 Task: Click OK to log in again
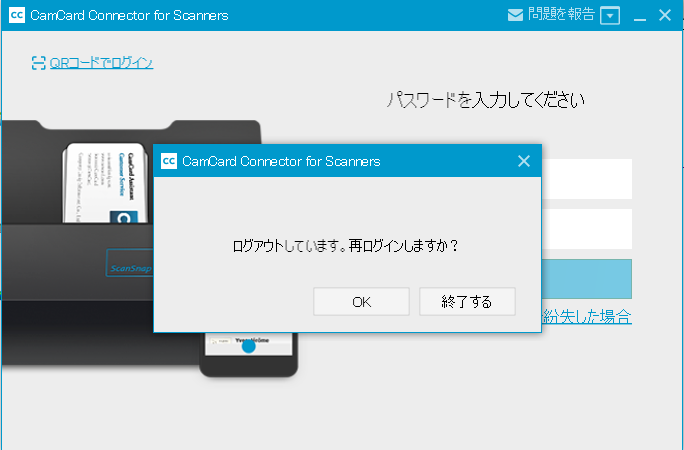(x=361, y=301)
